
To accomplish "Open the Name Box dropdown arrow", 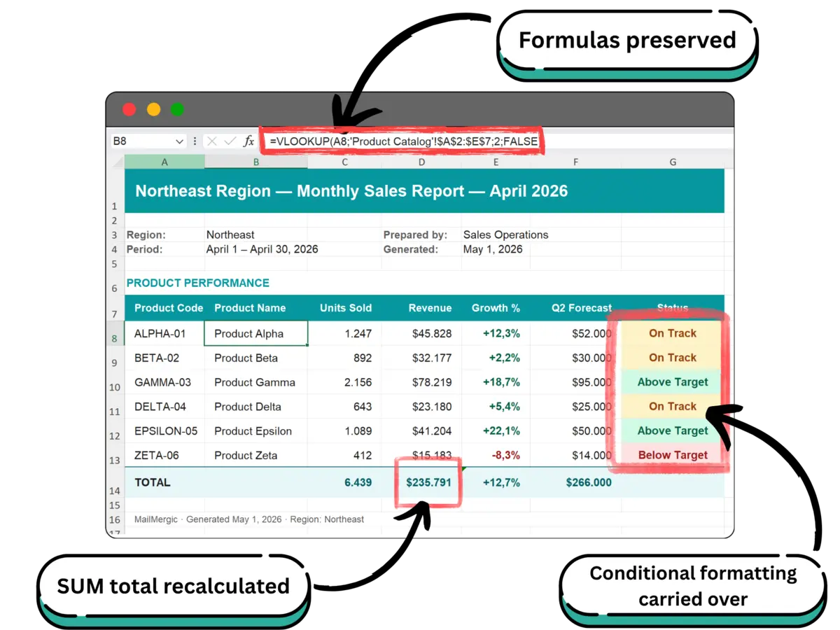I will [x=179, y=141].
